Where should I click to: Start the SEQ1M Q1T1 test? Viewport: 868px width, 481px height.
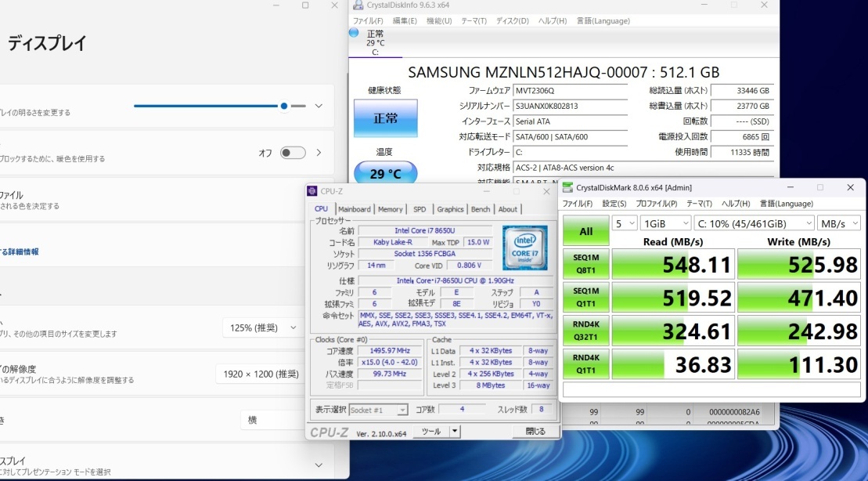[x=586, y=297]
